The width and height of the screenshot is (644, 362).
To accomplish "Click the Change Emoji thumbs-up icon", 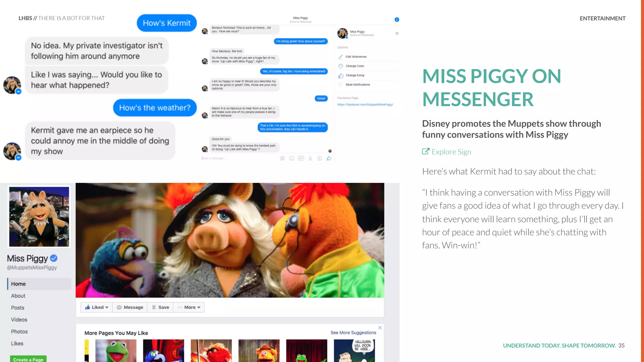I will (x=341, y=75).
